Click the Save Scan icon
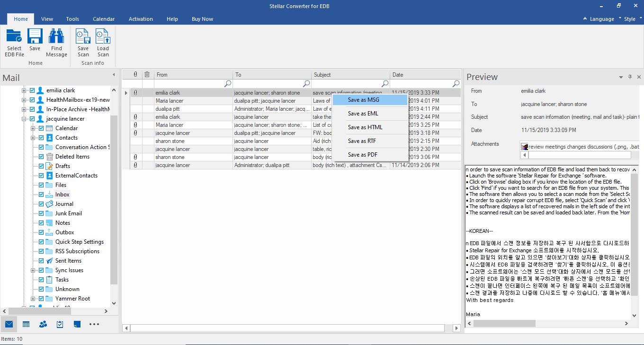Screen dimensions: 644x345 point(83,36)
